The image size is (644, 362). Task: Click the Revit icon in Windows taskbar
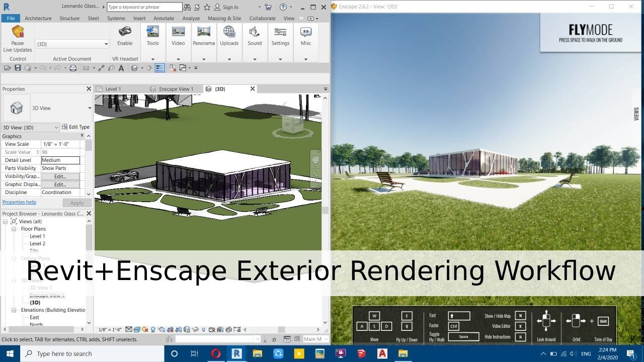point(236,353)
